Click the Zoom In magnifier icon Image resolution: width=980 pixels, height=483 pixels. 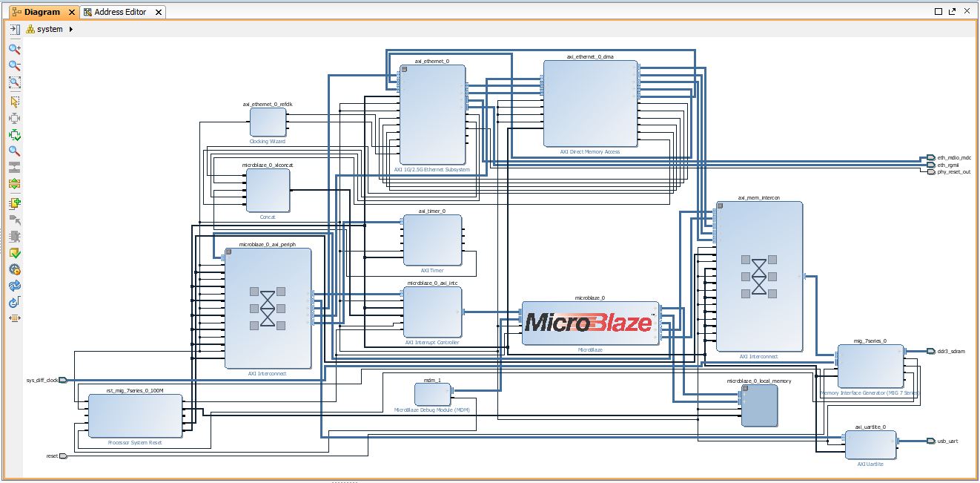pos(14,49)
